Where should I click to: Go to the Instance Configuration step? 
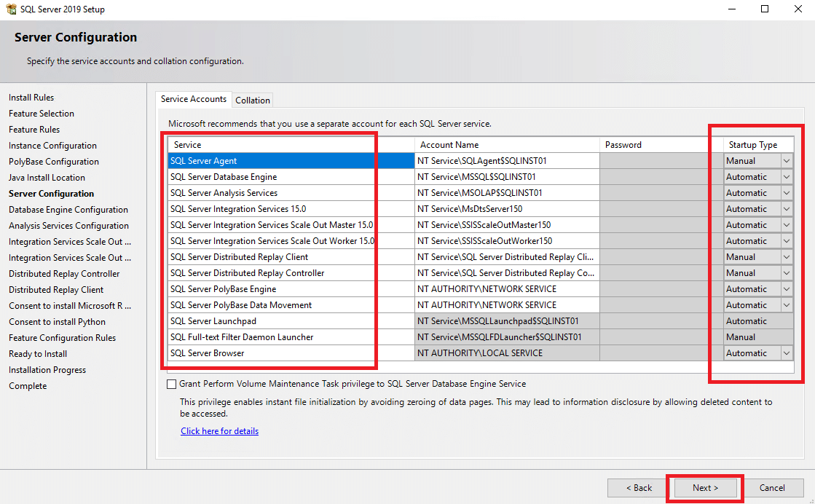[52, 146]
